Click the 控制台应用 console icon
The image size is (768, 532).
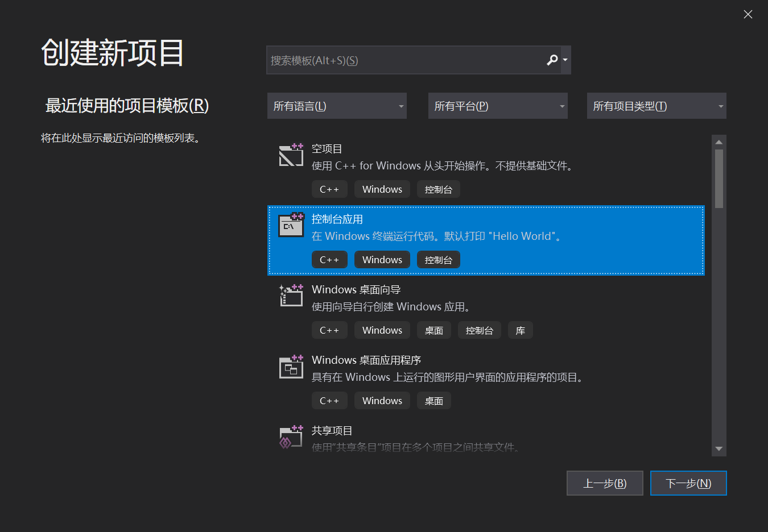tap(291, 225)
